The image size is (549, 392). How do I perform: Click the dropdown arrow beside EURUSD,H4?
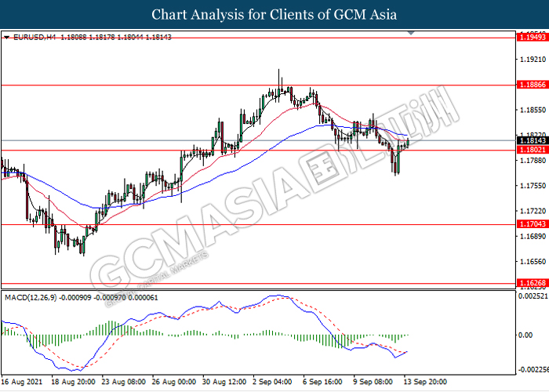(6, 37)
